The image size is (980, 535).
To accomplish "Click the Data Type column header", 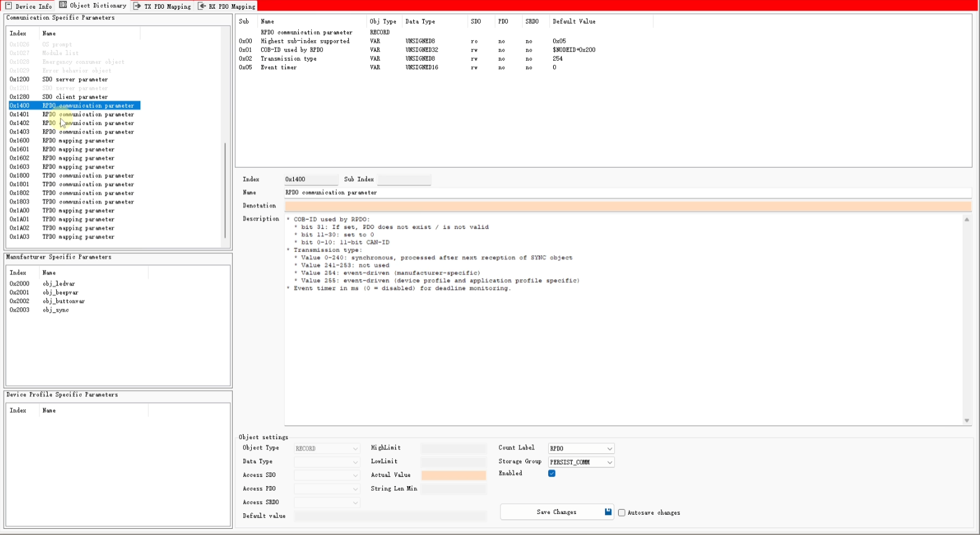I will click(434, 22).
